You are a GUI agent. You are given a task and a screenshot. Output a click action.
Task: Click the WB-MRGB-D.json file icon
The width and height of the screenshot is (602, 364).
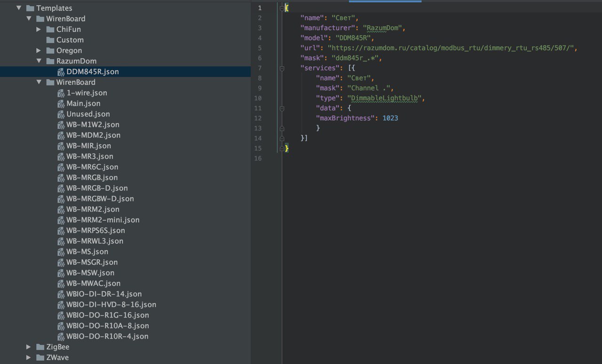point(61,188)
